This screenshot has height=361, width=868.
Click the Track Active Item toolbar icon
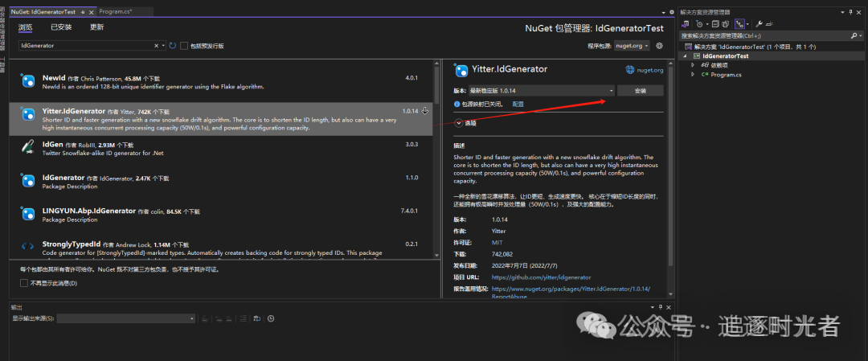(739, 24)
